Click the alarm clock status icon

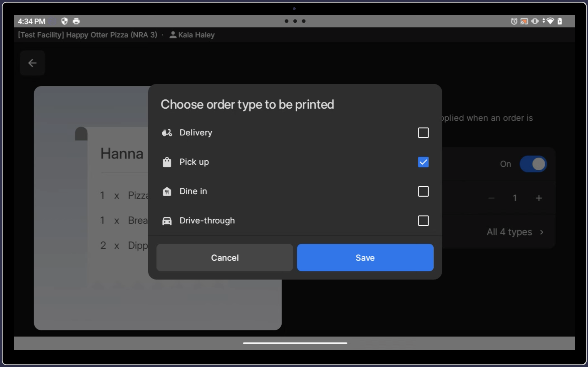(x=514, y=21)
